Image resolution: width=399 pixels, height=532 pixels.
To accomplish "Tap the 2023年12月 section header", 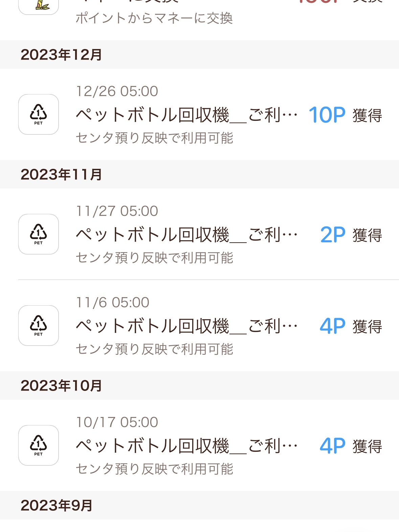I will [x=61, y=55].
